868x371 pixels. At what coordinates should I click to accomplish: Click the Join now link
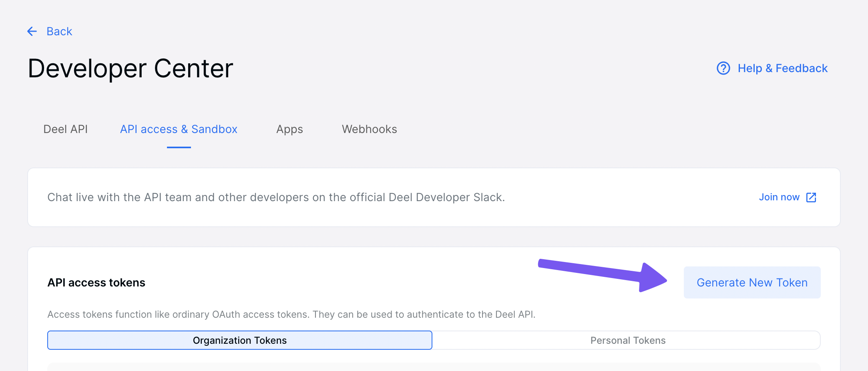[779, 197]
